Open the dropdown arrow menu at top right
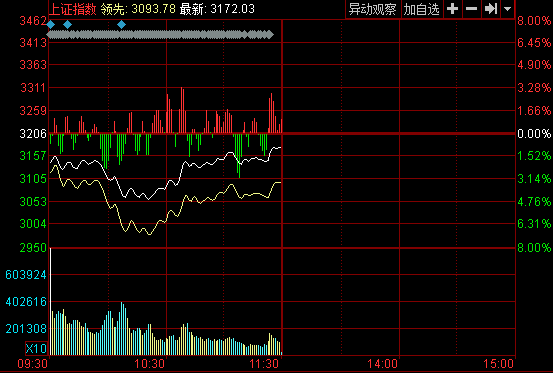 coord(508,9)
